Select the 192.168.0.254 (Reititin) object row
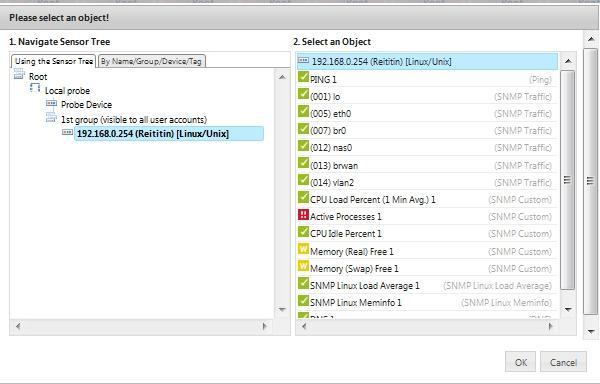 (427, 61)
